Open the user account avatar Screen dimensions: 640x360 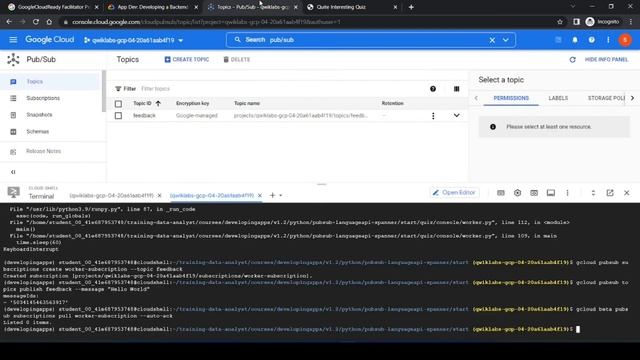(625, 40)
